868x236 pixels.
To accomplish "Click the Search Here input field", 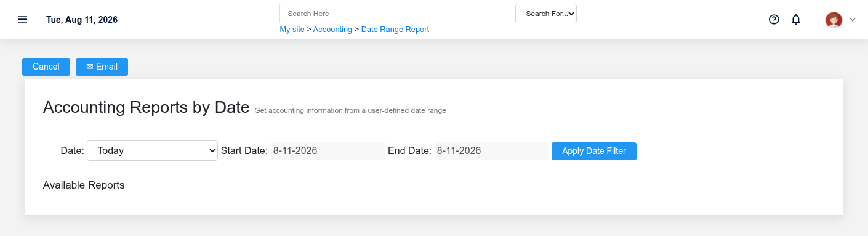I will [x=397, y=14].
